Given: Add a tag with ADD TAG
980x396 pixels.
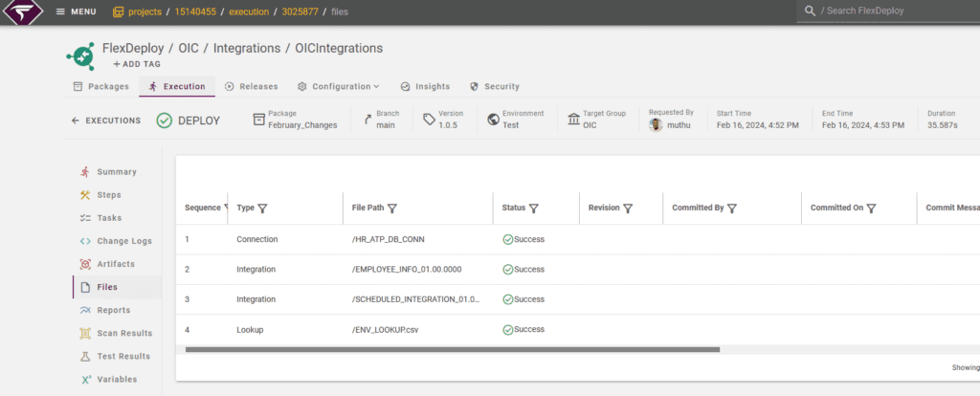Looking at the screenshot, I should coord(137,64).
